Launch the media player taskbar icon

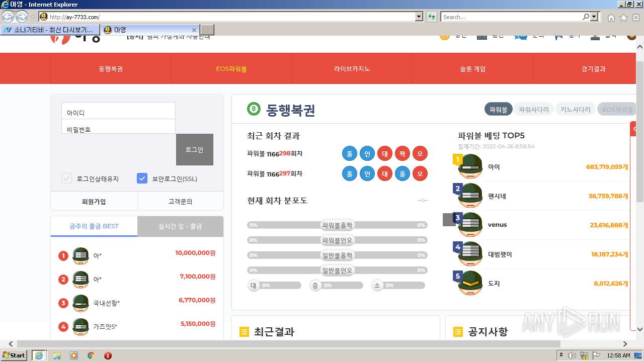click(74, 355)
